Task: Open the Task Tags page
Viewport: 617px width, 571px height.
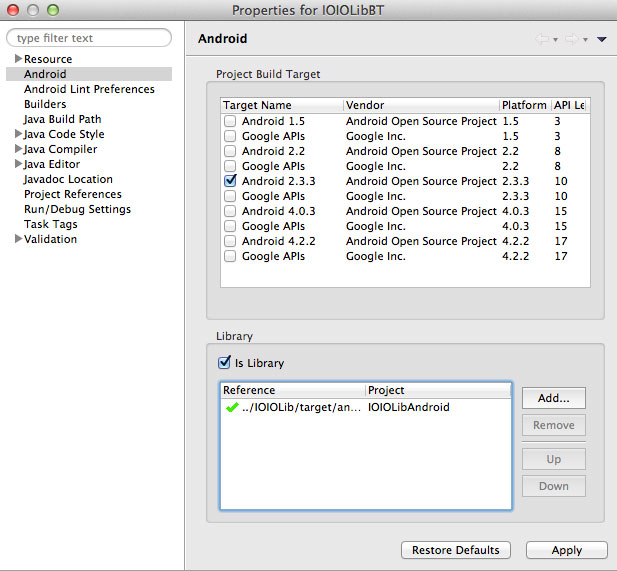Action: click(x=51, y=224)
